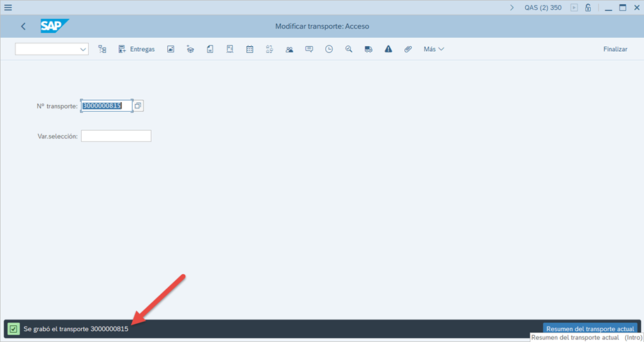Click the calendar icon in the toolbar

pyautogui.click(x=250, y=50)
